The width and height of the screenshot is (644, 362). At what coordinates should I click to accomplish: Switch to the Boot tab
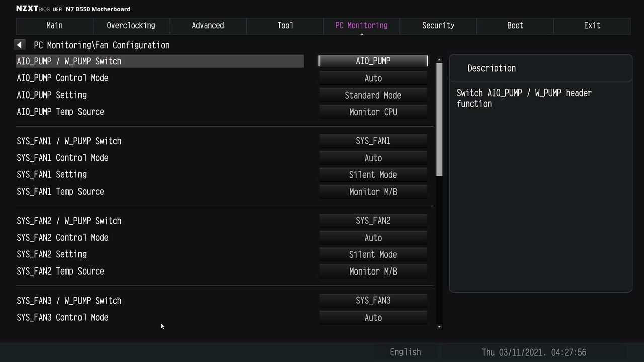coord(515,26)
